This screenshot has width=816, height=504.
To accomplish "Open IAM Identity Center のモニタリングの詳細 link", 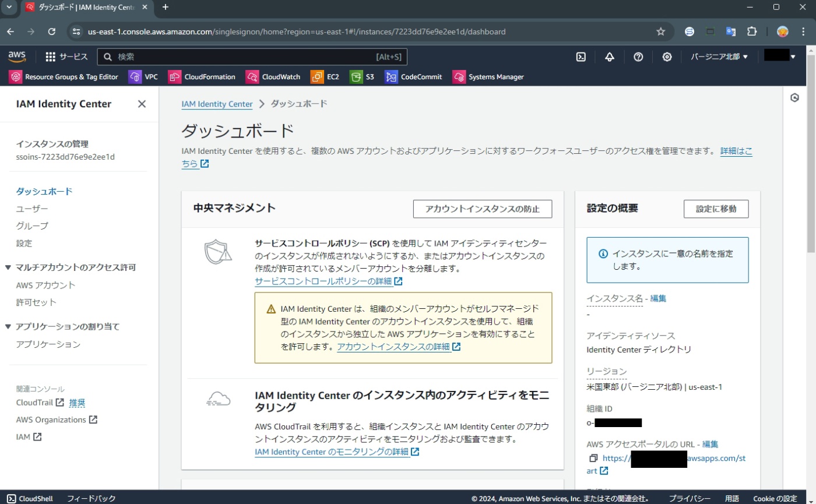I will [337, 452].
